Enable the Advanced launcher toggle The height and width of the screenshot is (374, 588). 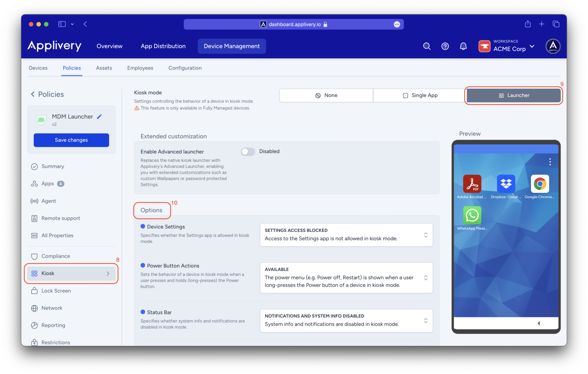[247, 151]
